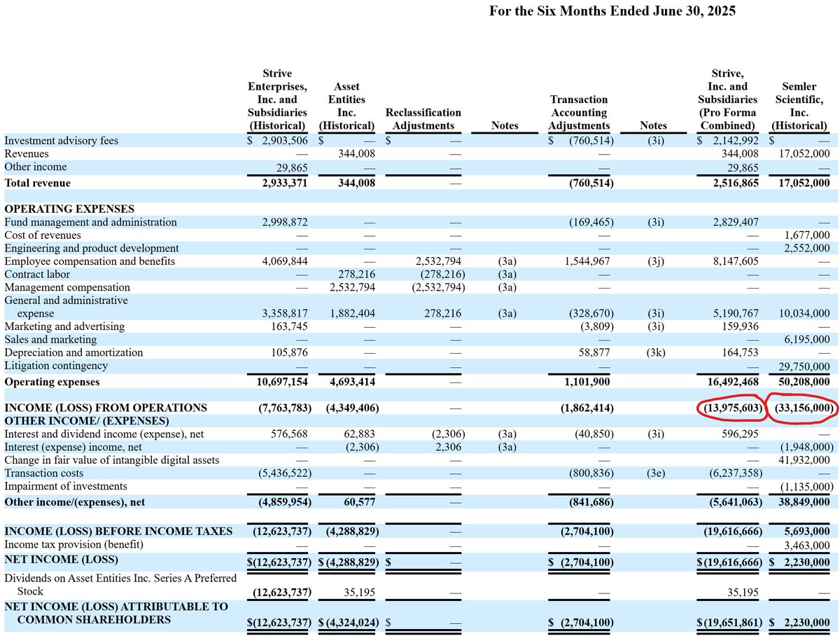Select the 'Investment advisory fees' row label
Screen dimensions: 840x636
click(62, 141)
